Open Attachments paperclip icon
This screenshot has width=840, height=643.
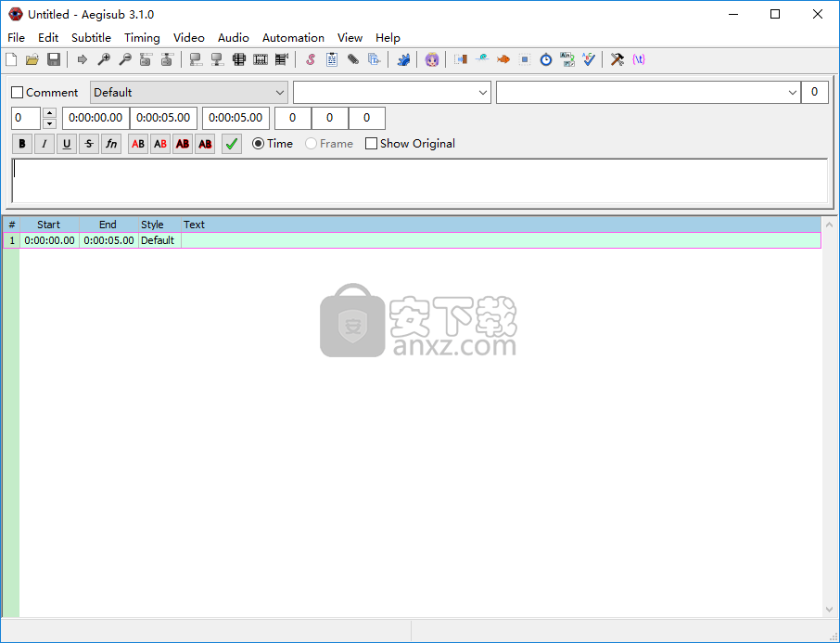point(353,59)
